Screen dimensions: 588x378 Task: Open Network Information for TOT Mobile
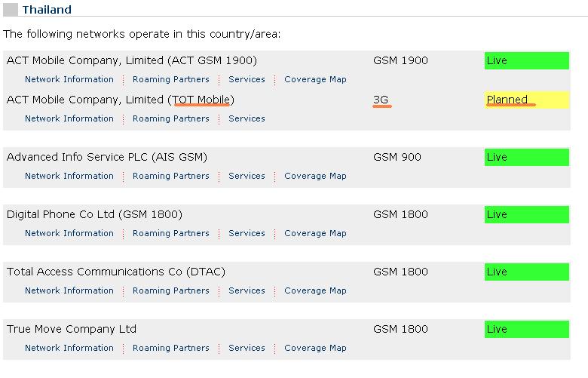click(69, 118)
